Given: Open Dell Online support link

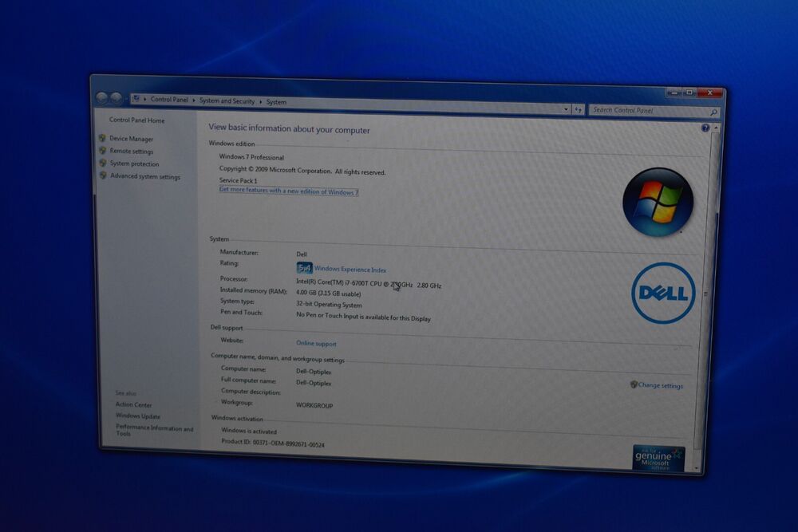Looking at the screenshot, I should pyautogui.click(x=316, y=343).
